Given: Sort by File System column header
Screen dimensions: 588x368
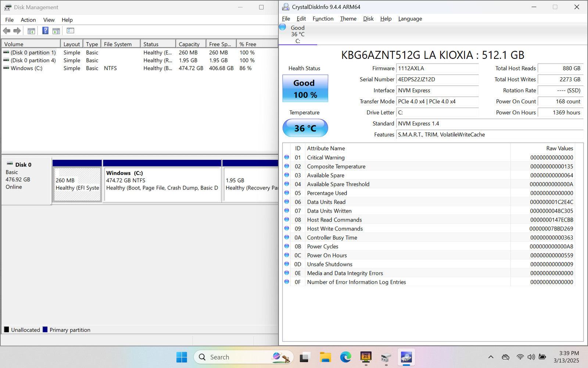Looking at the screenshot, I should 121,44.
